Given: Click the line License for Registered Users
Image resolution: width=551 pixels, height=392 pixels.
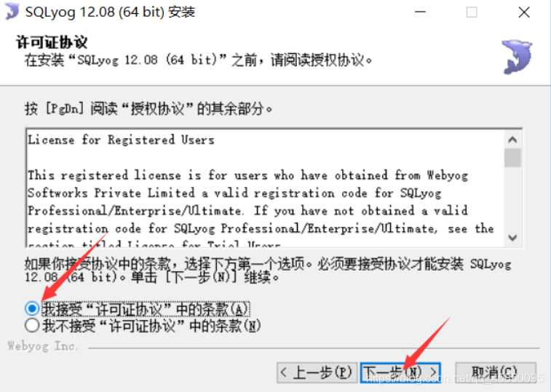Looking at the screenshot, I should point(121,140).
